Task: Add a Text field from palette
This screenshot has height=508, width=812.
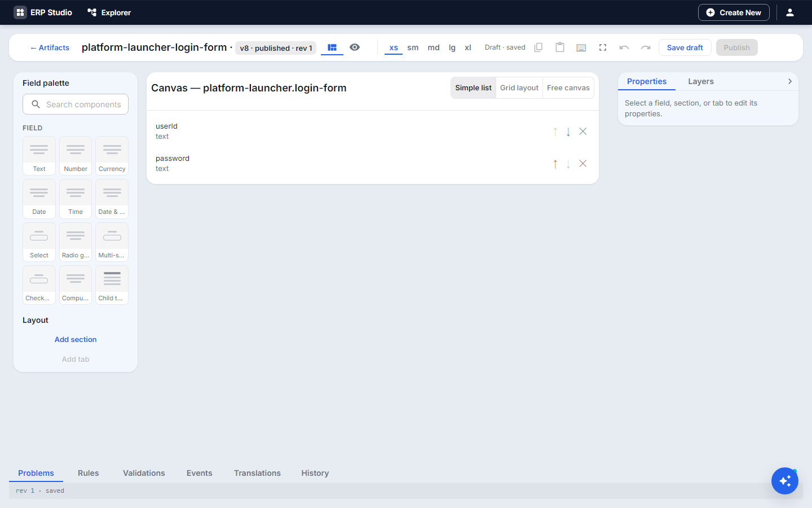Action: 39,156
